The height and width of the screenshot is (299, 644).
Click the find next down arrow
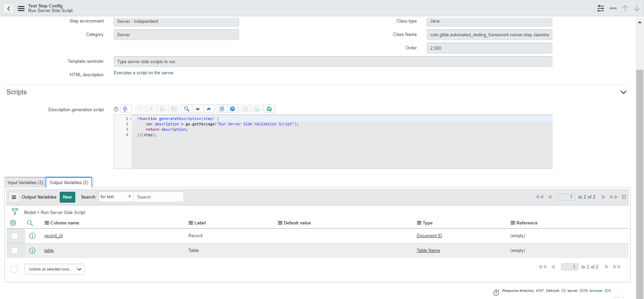coord(198,109)
